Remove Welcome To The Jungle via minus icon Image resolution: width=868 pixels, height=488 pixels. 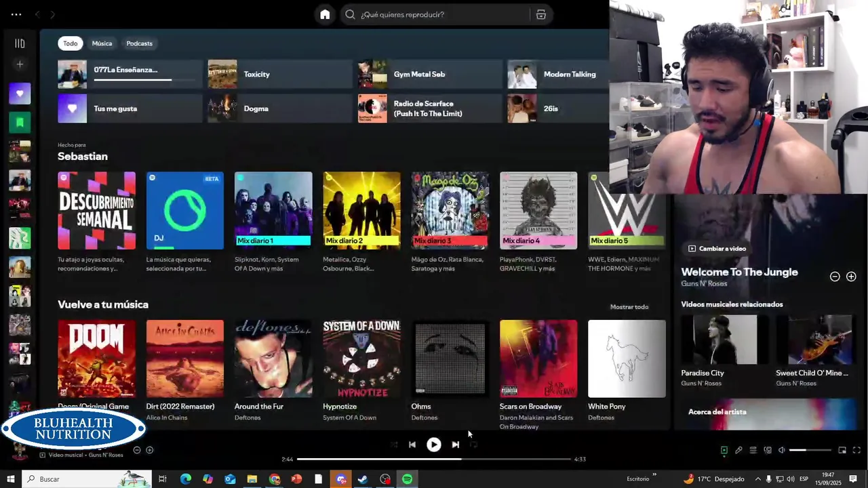coord(835,277)
